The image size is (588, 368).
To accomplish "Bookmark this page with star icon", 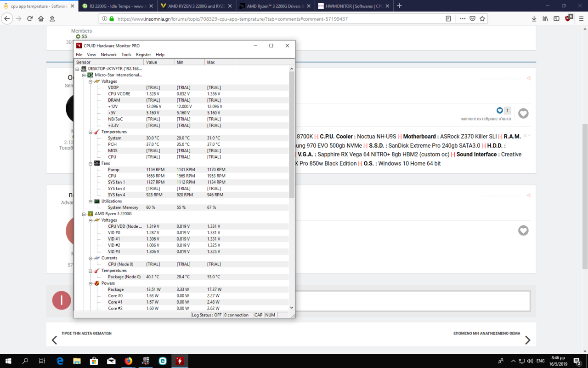I will tap(482, 19).
